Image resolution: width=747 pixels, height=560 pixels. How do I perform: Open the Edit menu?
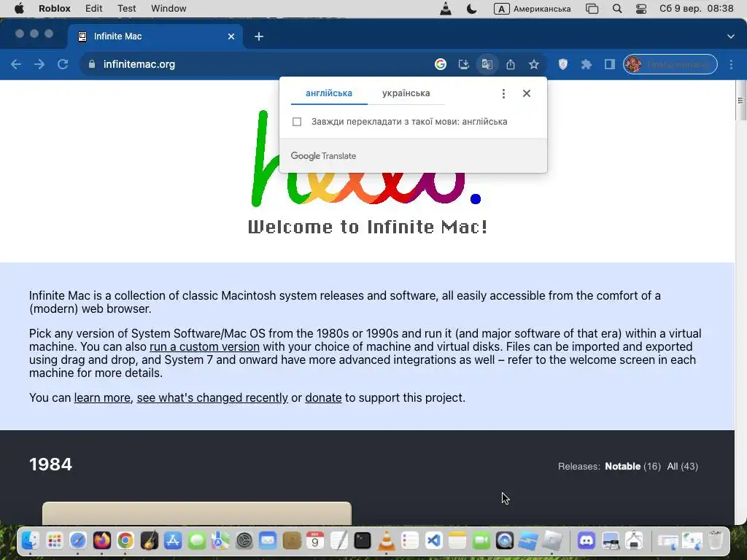pyautogui.click(x=94, y=9)
